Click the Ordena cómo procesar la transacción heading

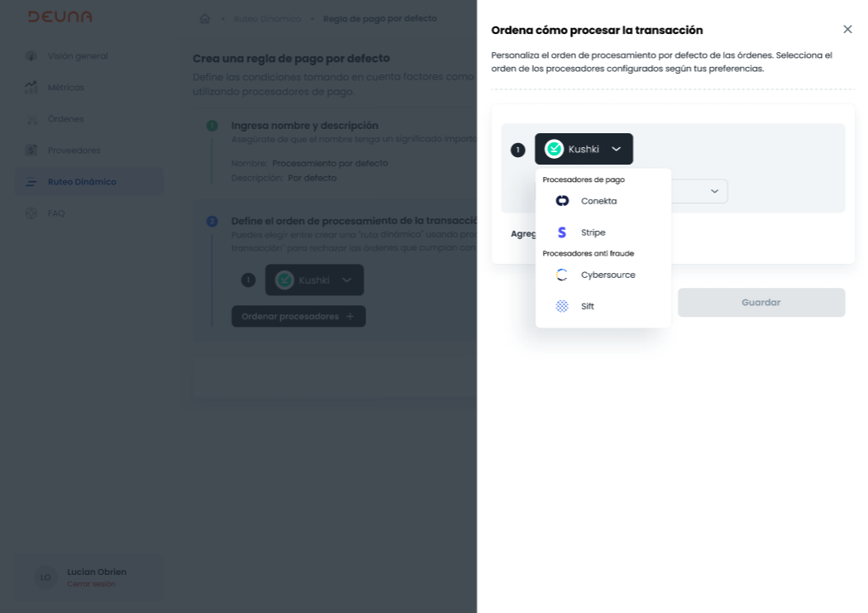pos(597,31)
